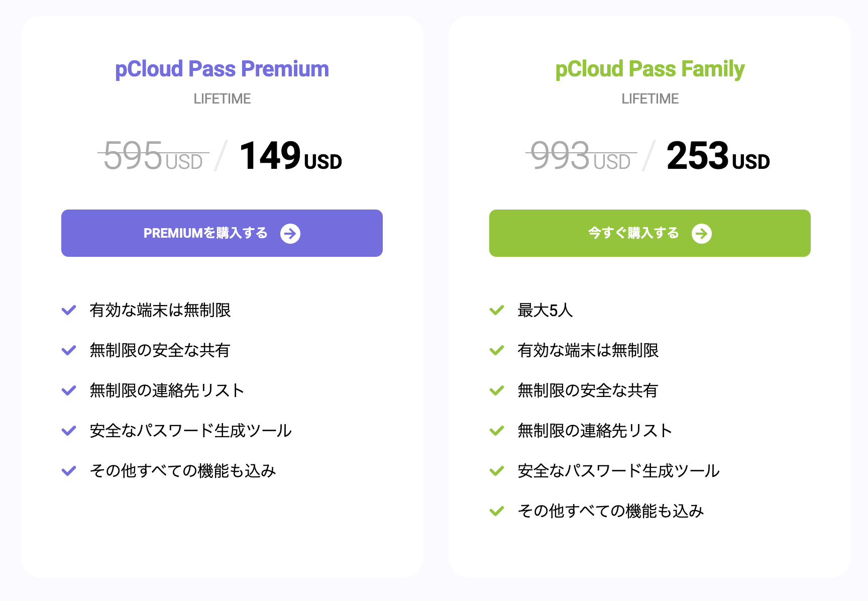Select the pCloud Pass Family heading
Screen dimensions: 868x601
tap(649, 69)
